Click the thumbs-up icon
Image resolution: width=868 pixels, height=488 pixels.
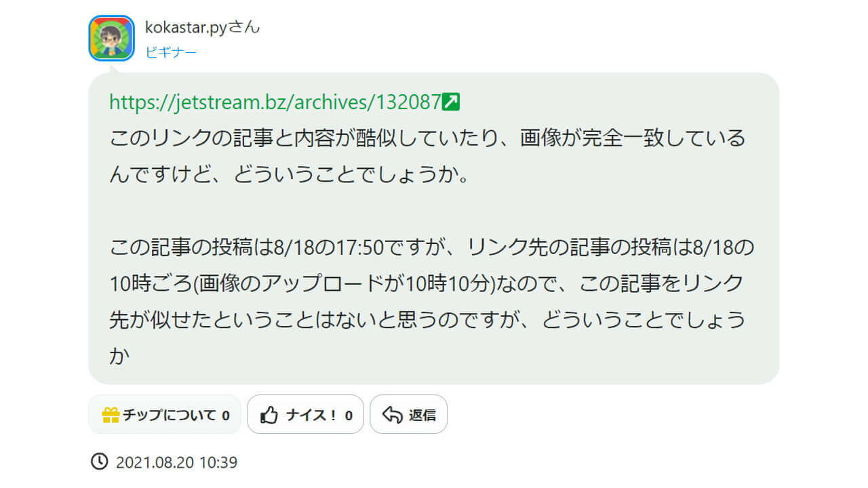[270, 415]
